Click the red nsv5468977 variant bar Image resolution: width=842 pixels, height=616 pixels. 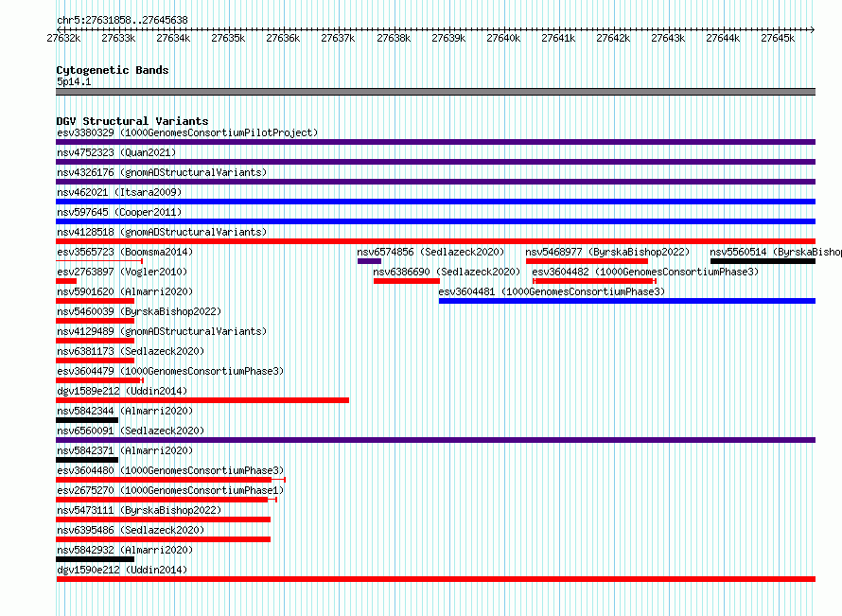coord(587,261)
